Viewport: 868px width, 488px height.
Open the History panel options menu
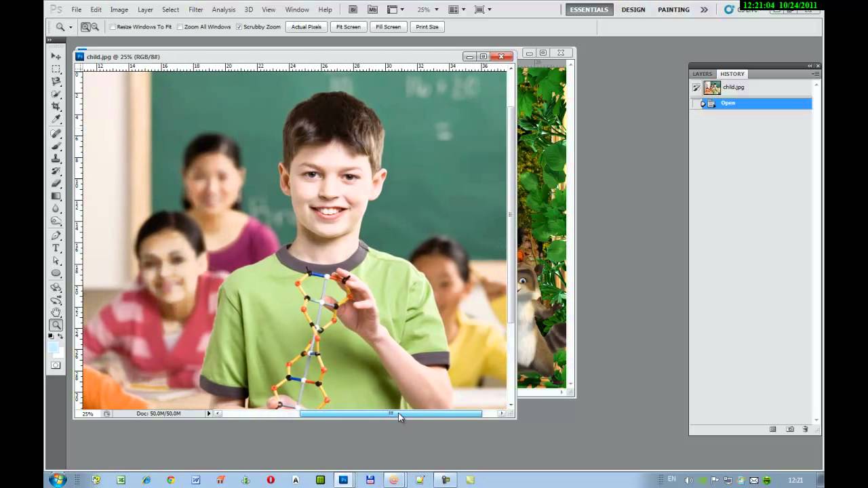[816, 73]
